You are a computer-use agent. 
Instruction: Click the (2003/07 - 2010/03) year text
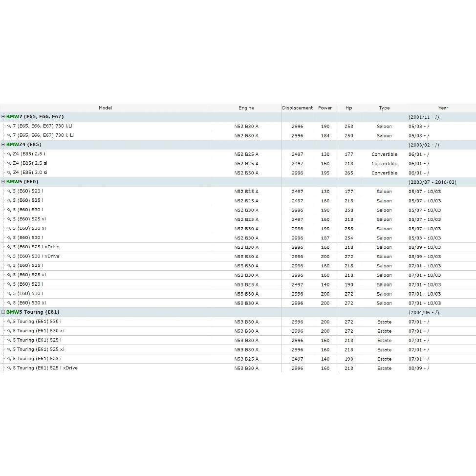pyautogui.click(x=433, y=182)
